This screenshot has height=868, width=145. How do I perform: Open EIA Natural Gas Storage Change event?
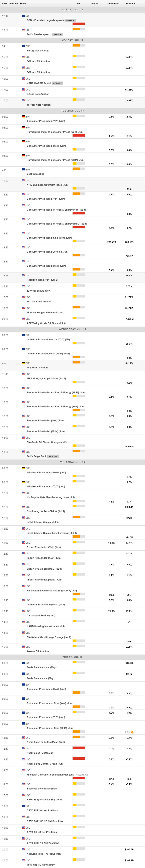[49, 637]
